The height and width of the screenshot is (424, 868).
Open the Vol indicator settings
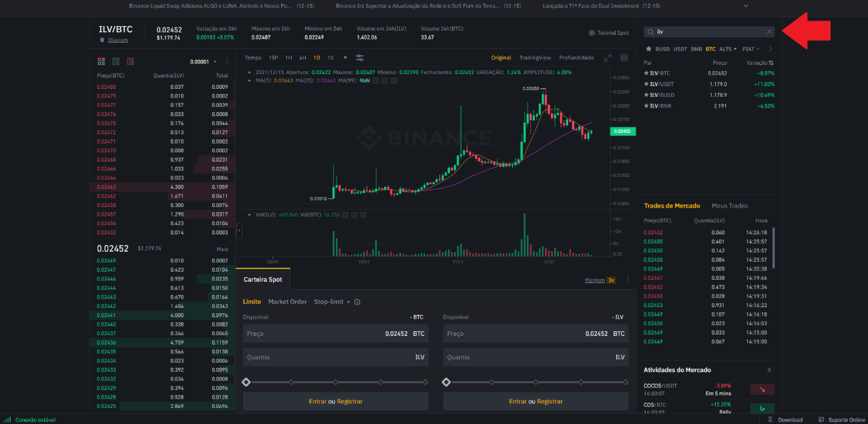(x=356, y=215)
